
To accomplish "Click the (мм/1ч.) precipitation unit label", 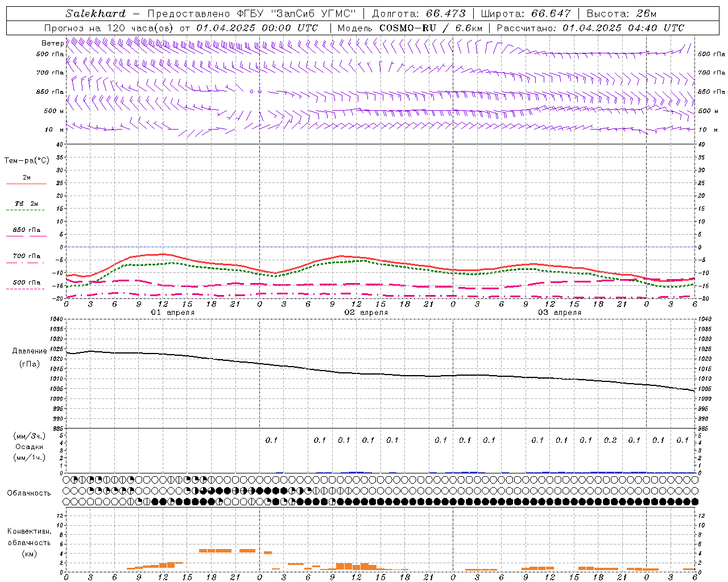I will click(30, 458).
